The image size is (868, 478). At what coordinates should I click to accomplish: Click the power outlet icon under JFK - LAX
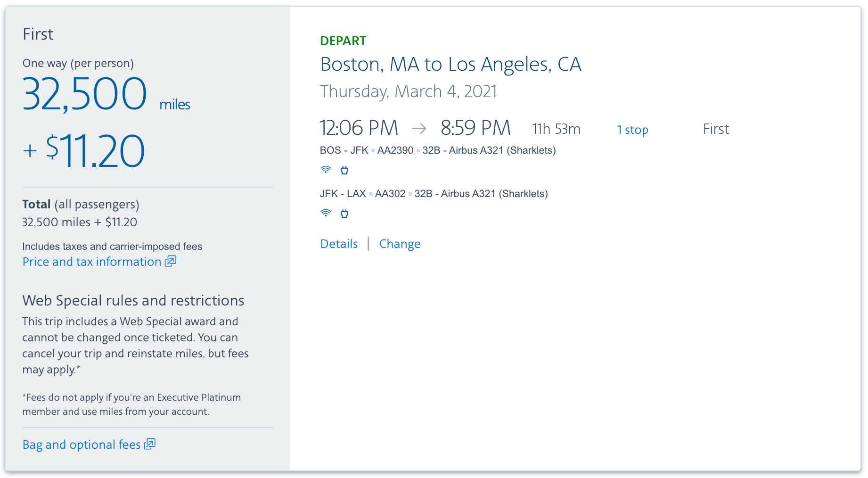point(344,214)
